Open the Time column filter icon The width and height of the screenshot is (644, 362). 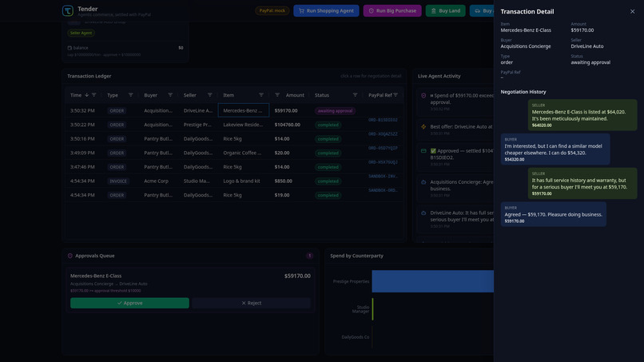coord(94,95)
